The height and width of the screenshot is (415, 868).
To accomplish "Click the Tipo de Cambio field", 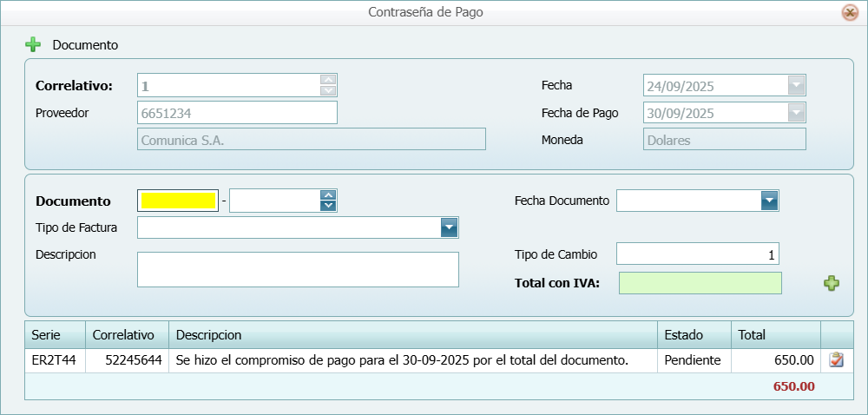I will [698, 254].
